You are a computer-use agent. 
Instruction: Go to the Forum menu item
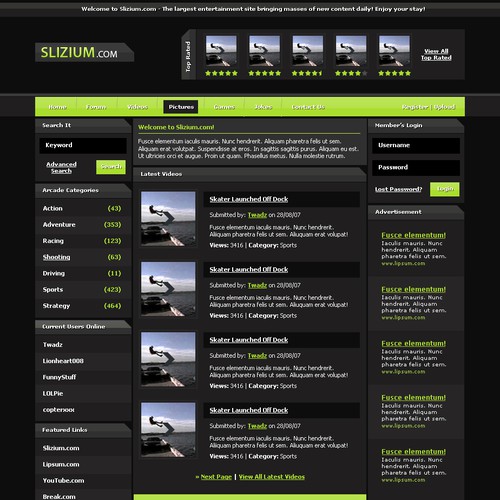(96, 107)
